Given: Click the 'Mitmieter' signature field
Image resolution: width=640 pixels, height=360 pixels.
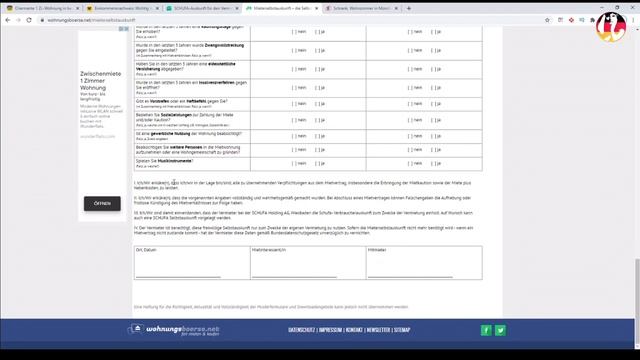Looking at the screenshot, I should click(424, 262).
